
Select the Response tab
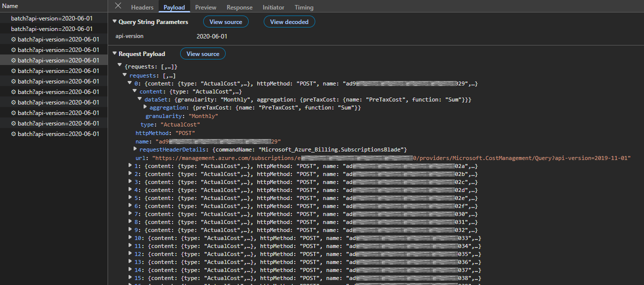tap(239, 7)
